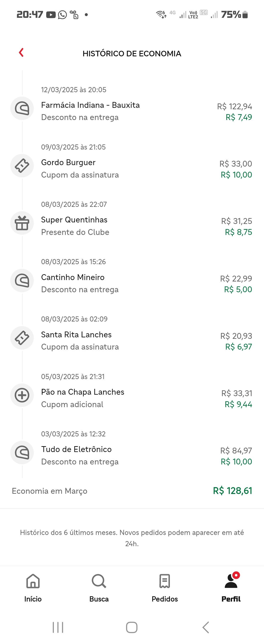The image size is (264, 644).
Task: Tap Android recent apps button
Action: coord(58,627)
